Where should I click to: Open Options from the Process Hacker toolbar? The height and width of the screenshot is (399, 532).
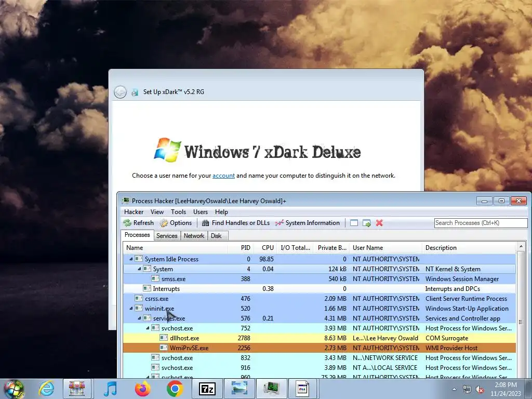(x=176, y=223)
